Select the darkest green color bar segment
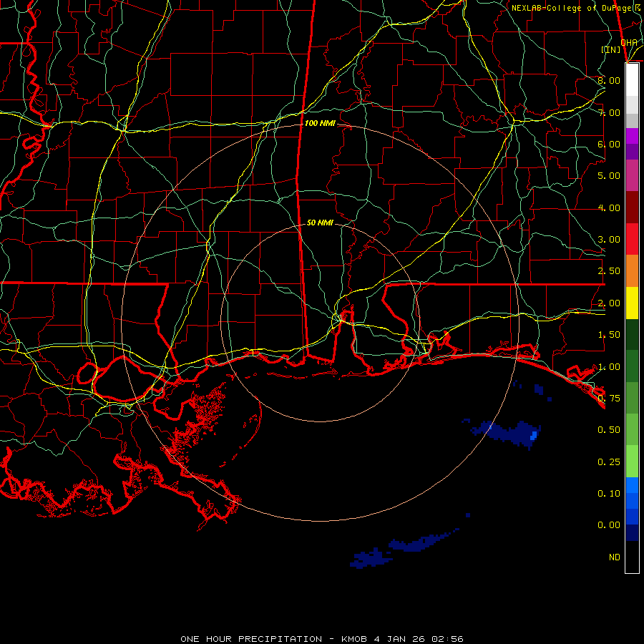The width and height of the screenshot is (644, 644). click(632, 335)
